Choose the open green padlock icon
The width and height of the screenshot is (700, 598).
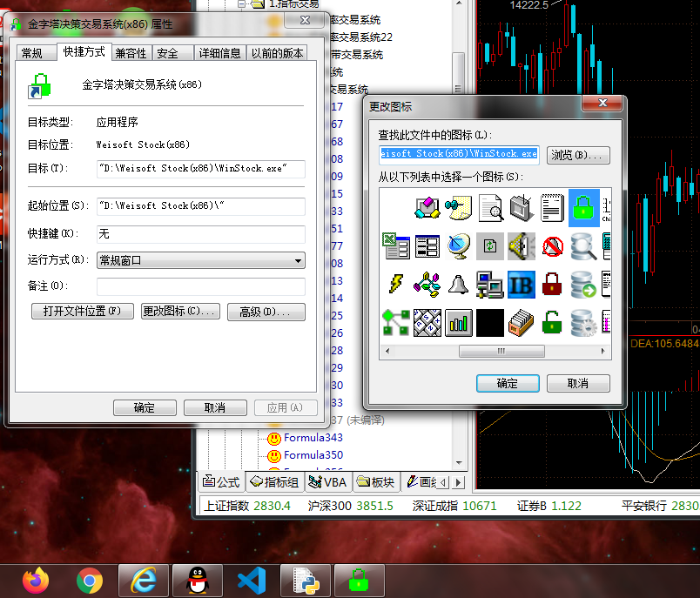(x=552, y=323)
